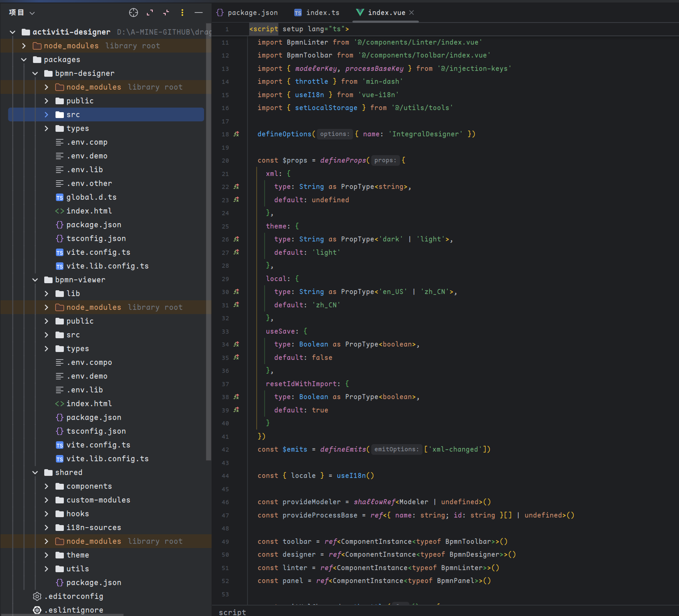The width and height of the screenshot is (679, 616).
Task: Expand the i18n-sources folder
Action: pyautogui.click(x=46, y=527)
